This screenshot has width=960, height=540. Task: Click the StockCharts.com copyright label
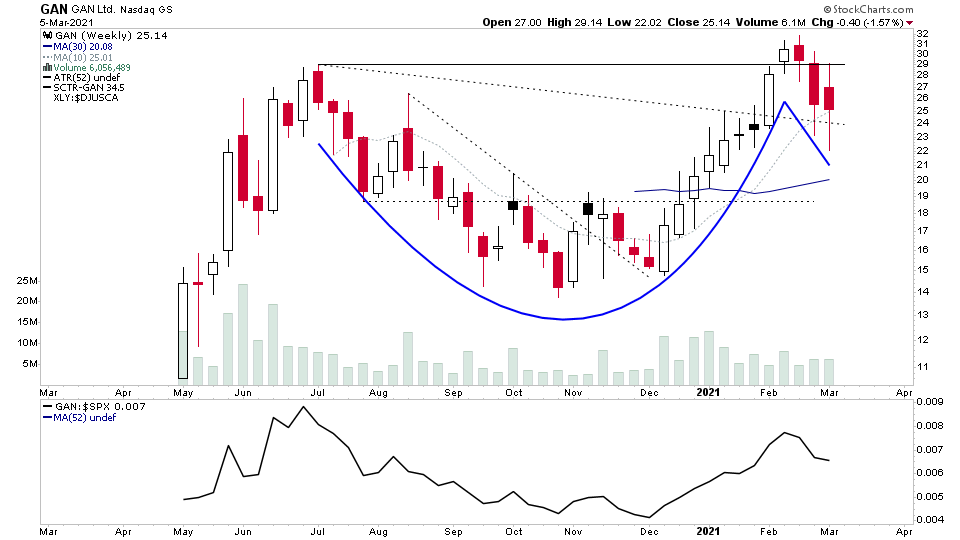pos(868,9)
